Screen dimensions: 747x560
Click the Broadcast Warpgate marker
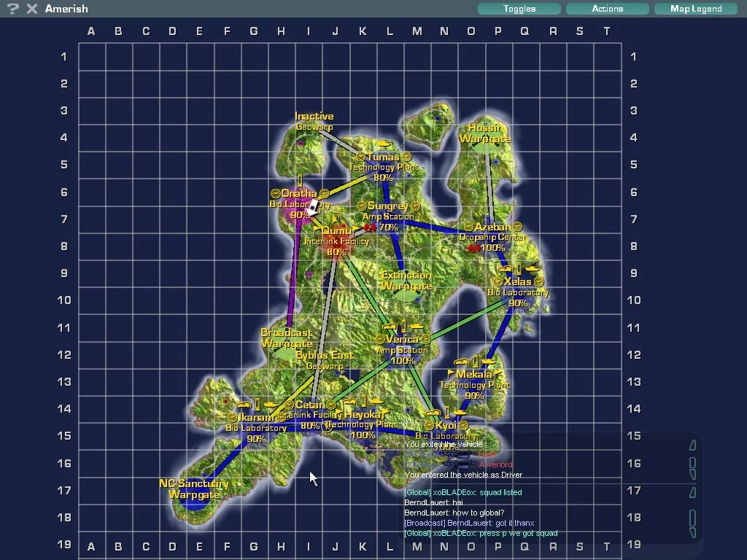[286, 338]
